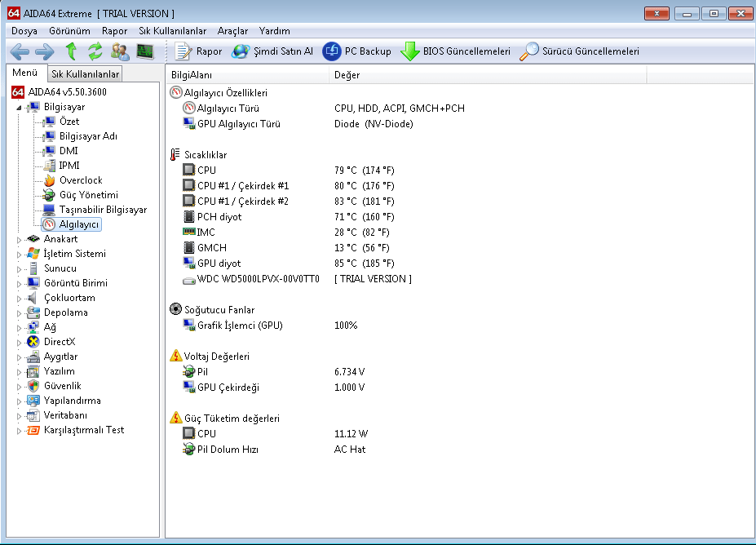The image size is (756, 545).
Task: Expand the Çokluortam tree node
Action: (19, 299)
